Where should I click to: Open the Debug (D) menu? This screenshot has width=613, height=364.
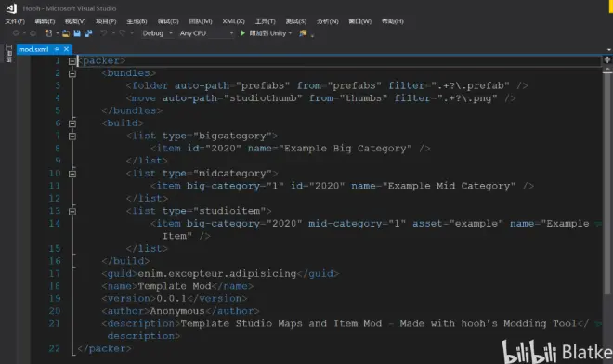(x=168, y=21)
